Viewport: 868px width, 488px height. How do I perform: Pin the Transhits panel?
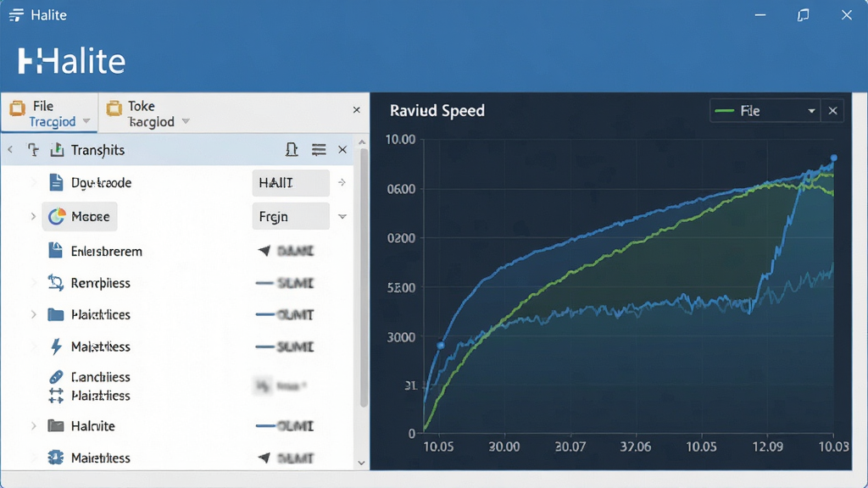pos(292,149)
